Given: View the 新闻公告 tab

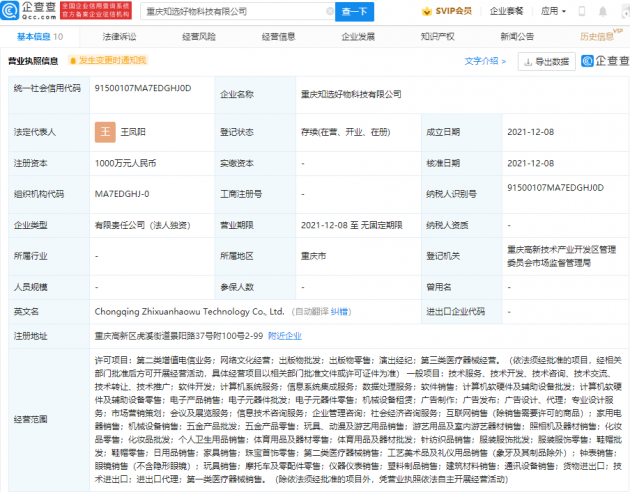Looking at the screenshot, I should point(517,37).
